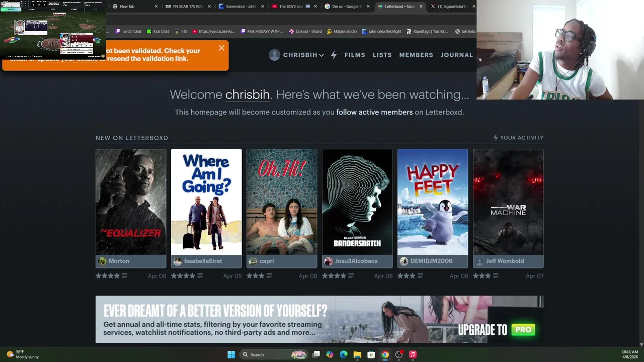The height and width of the screenshot is (362, 644).
Task: Open the bih links bookmark
Action: 465,31
